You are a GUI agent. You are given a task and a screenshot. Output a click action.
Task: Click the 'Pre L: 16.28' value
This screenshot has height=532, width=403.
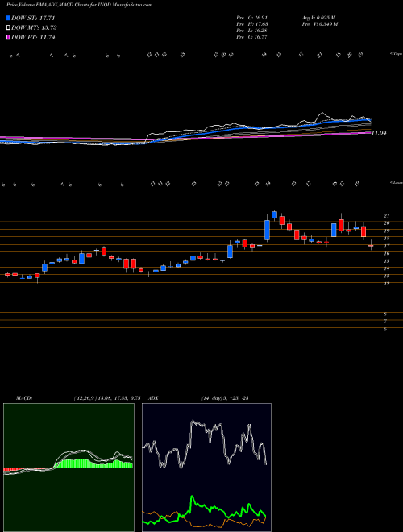coord(252,31)
